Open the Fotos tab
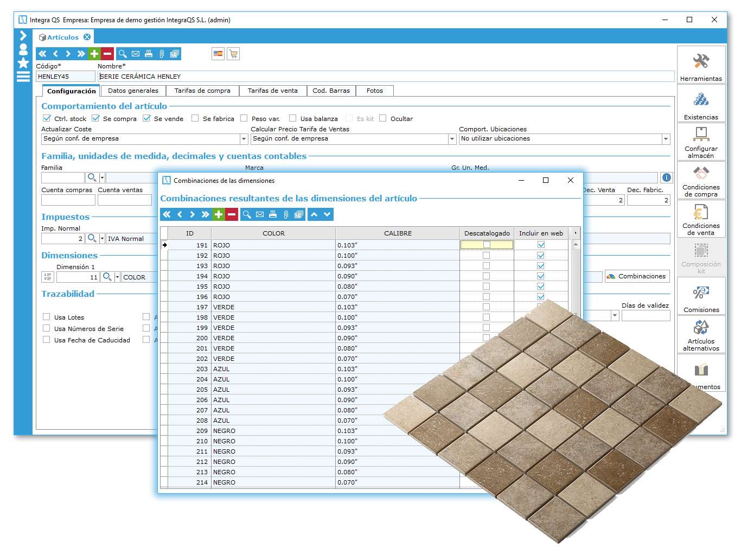Image resolution: width=741 pixels, height=560 pixels. 374,91
